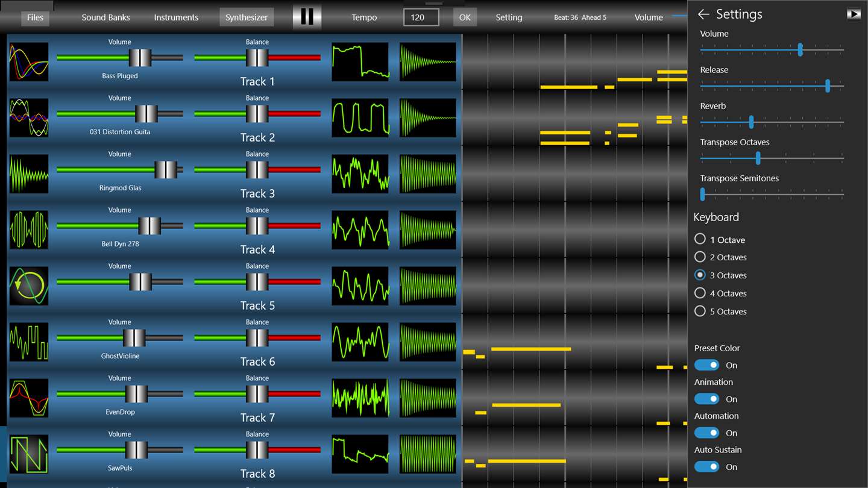Click Track 5 waveform display
The height and width of the screenshot is (488, 868).
point(360,286)
